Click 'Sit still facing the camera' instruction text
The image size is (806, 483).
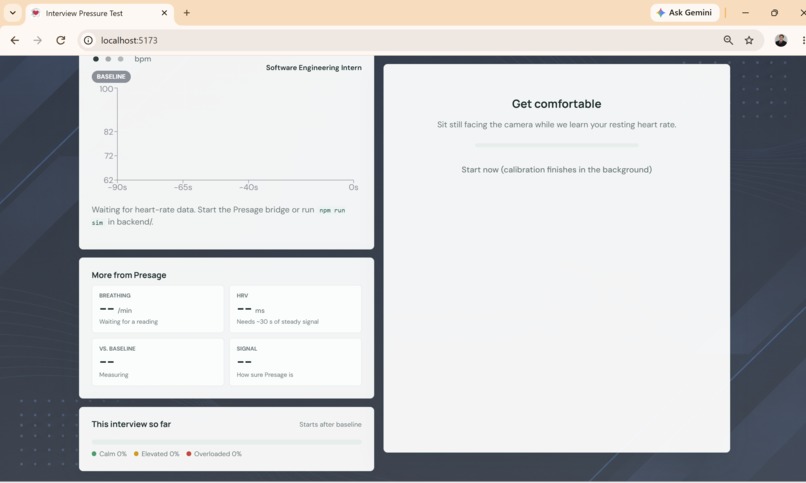[x=556, y=124]
